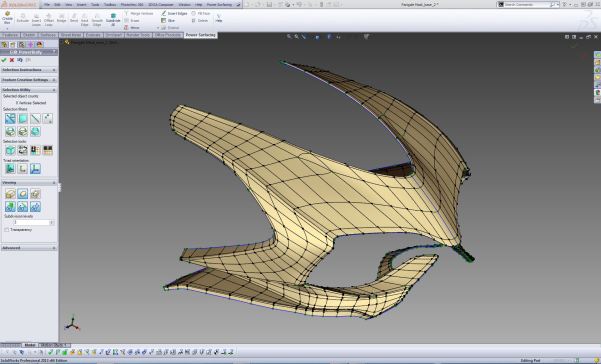Click the Fill Face tool

(x=201, y=13)
